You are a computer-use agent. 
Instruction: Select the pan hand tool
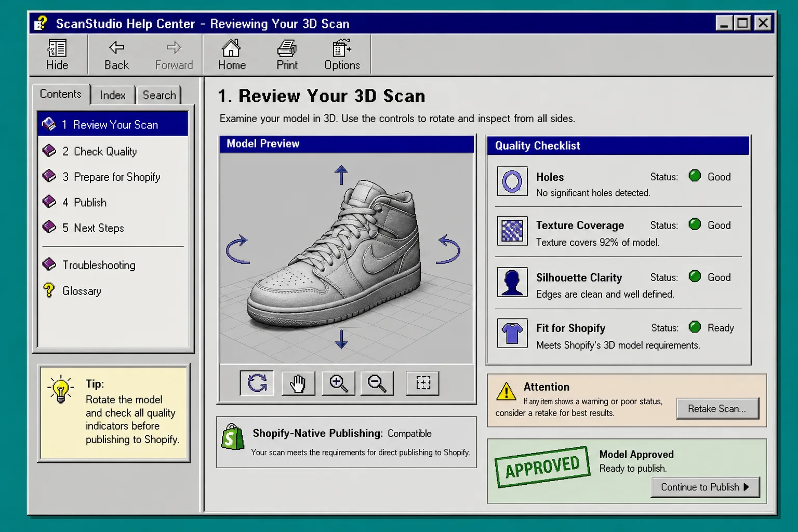pyautogui.click(x=298, y=383)
